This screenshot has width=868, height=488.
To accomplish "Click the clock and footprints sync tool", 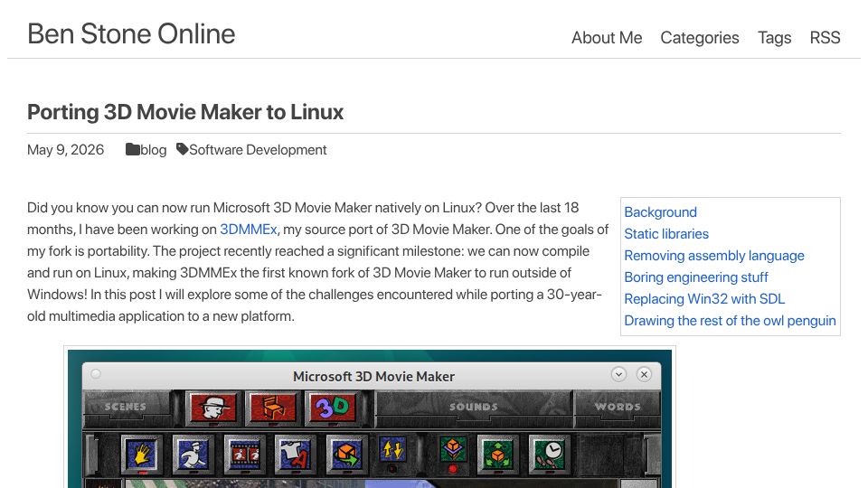I will pos(549,454).
